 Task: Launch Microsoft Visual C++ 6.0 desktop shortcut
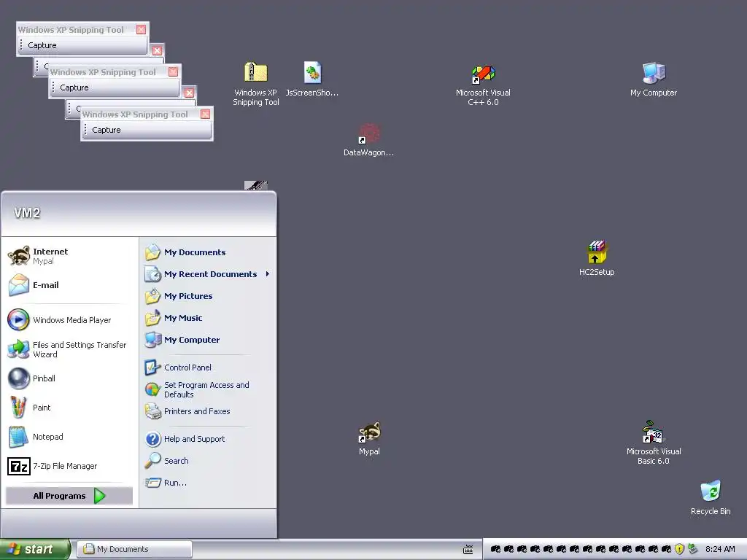click(483, 85)
